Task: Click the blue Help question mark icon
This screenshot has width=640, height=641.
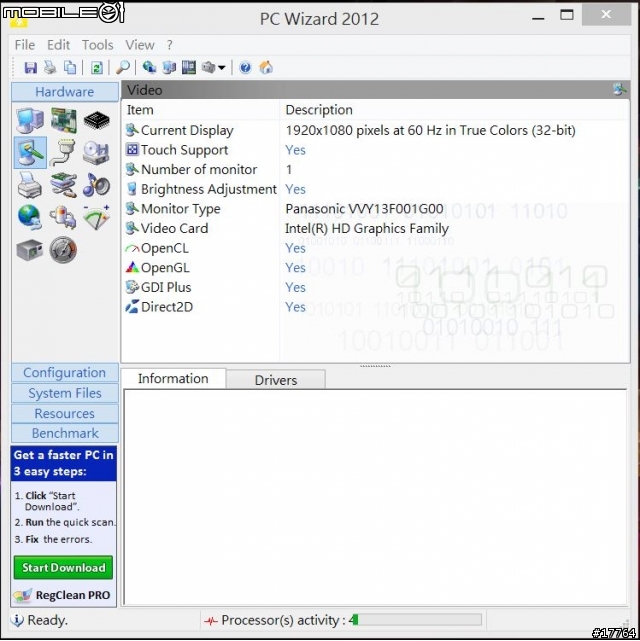Action: click(245, 67)
